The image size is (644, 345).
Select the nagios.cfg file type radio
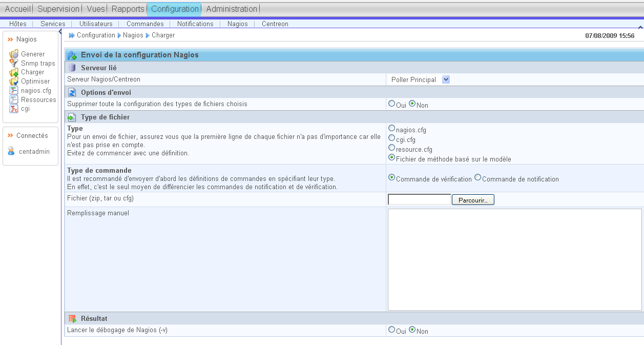[392, 129]
